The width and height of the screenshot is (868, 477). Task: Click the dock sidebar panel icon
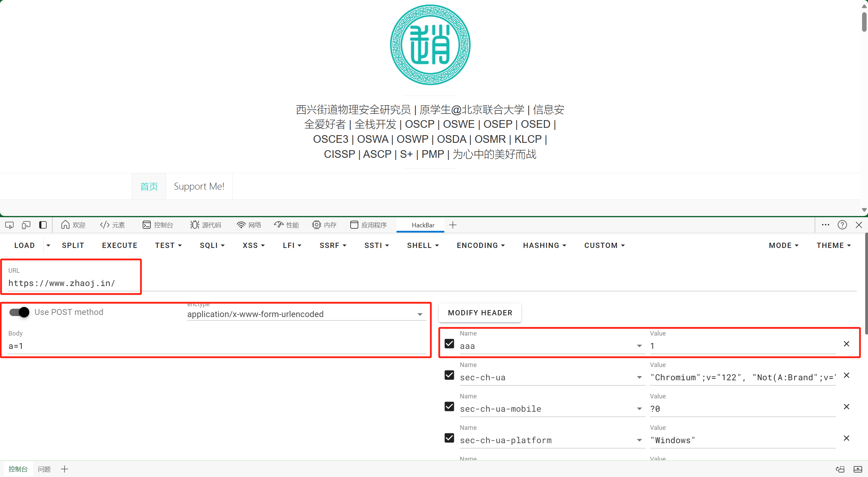click(x=43, y=225)
